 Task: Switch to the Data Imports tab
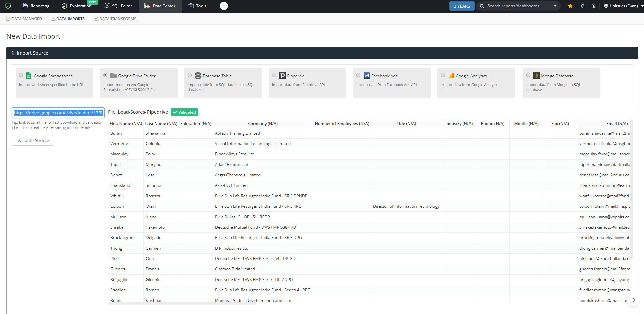[68, 19]
